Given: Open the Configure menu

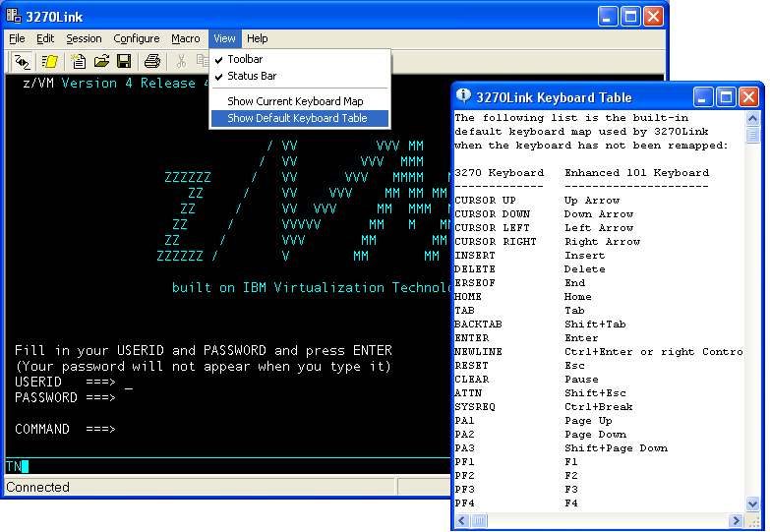Looking at the screenshot, I should (x=136, y=38).
